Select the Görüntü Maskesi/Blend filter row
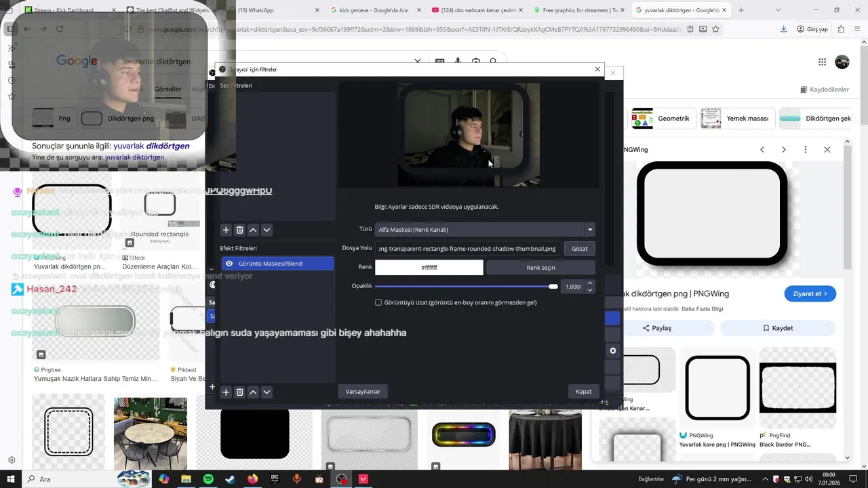 (x=277, y=264)
